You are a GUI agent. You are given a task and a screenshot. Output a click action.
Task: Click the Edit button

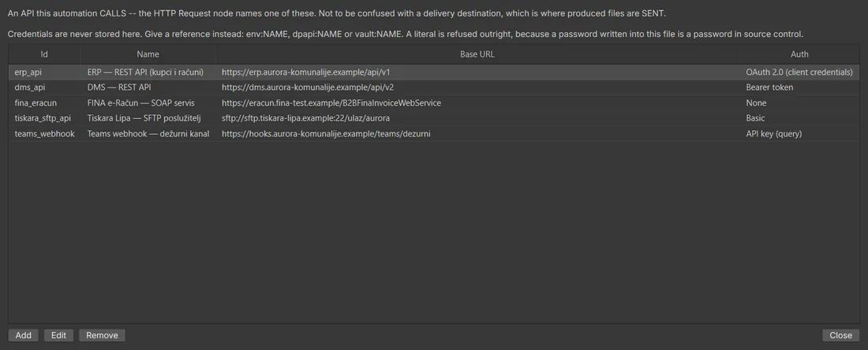click(x=58, y=335)
